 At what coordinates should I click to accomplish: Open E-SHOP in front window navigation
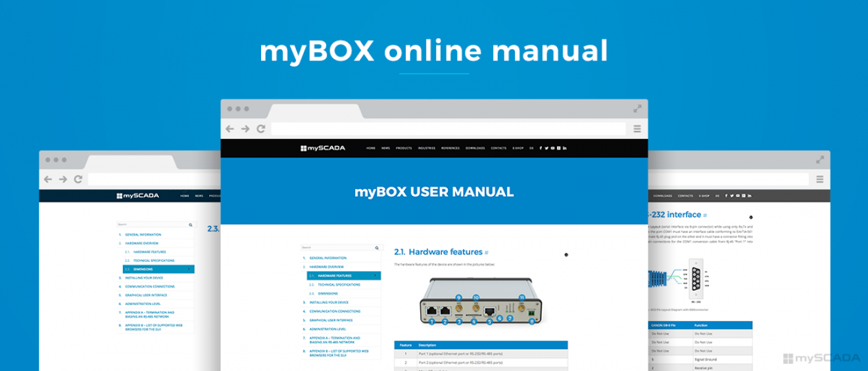click(x=518, y=148)
